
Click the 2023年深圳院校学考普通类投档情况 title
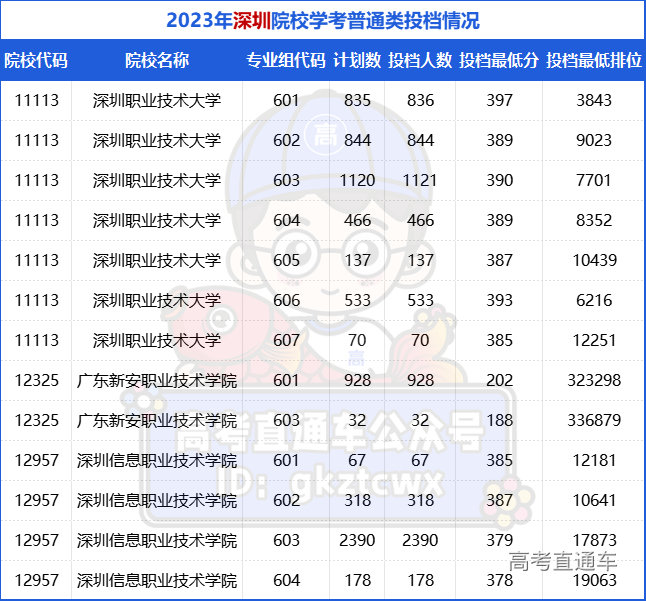(322, 20)
